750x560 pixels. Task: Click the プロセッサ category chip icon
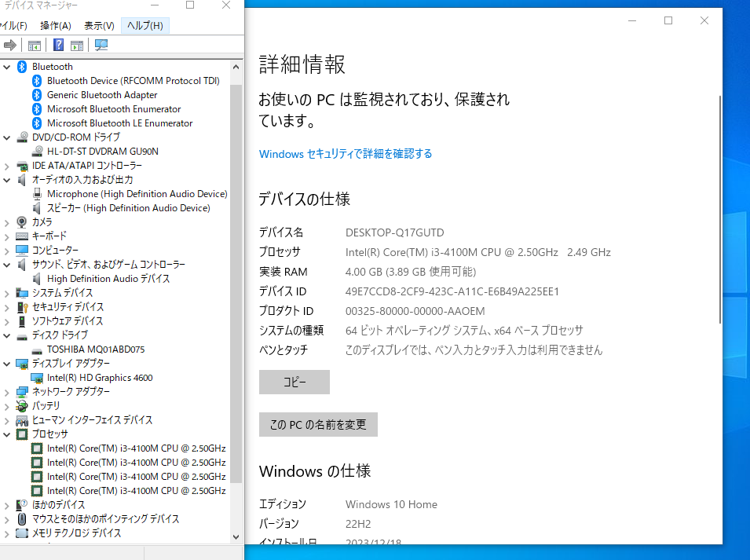point(22,434)
